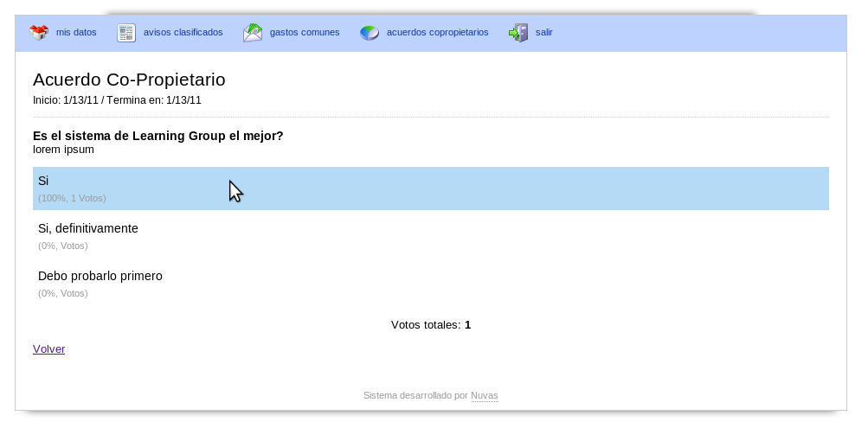Visit the Nuvas developer link in footer
Viewport: 868px width, 441px height.
coord(485,396)
